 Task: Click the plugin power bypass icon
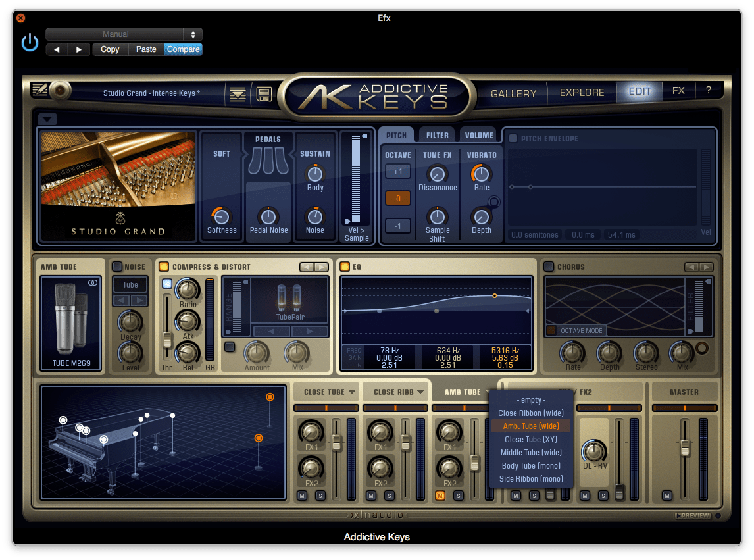(30, 42)
